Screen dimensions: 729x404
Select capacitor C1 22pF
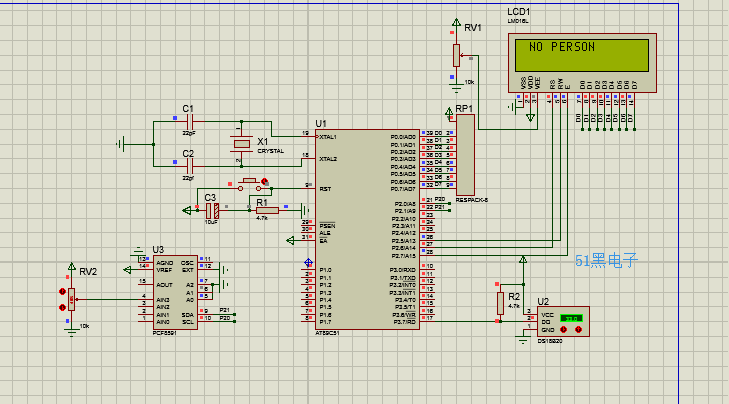click(x=189, y=122)
